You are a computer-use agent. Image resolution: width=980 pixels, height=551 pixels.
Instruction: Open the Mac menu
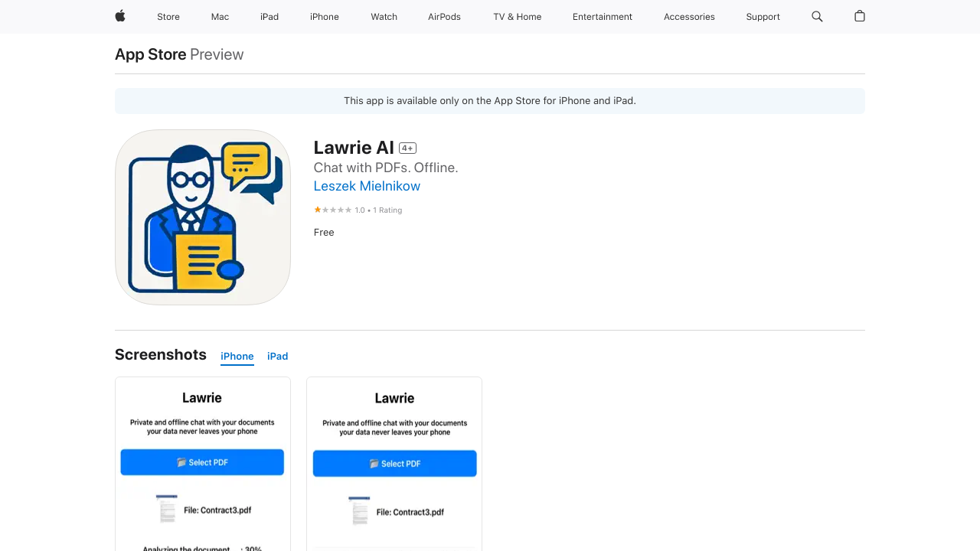click(x=220, y=17)
